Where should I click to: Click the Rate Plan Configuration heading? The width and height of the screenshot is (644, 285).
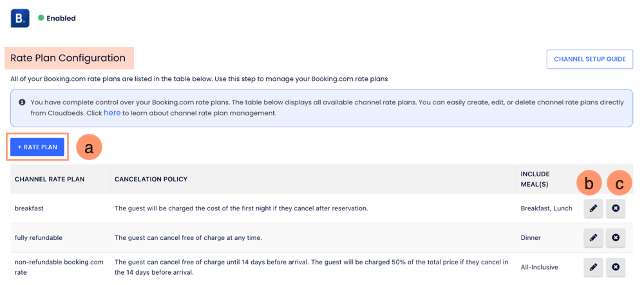[68, 58]
